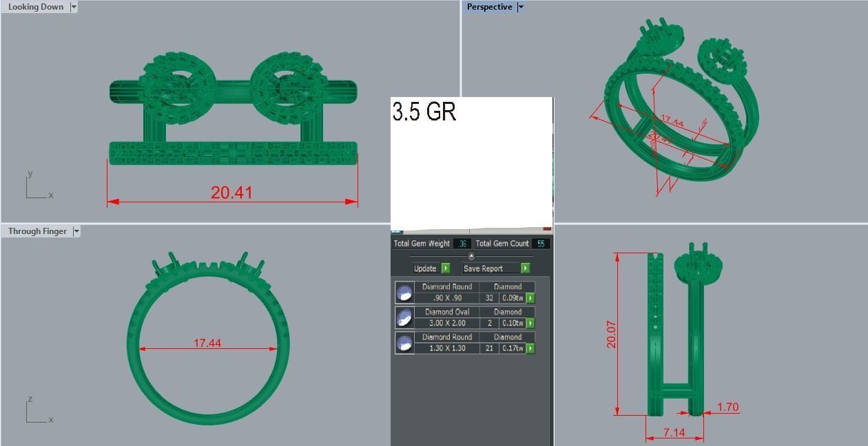Image resolution: width=868 pixels, height=446 pixels.
Task: Click the green arrow for .90 X .90 diamond
Action: [530, 298]
